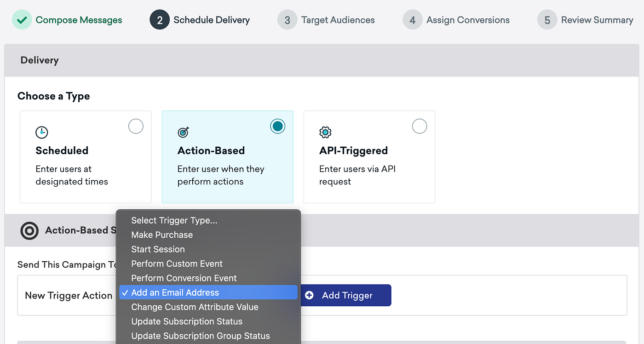Pick Update Subscription Group Status option

(x=201, y=336)
